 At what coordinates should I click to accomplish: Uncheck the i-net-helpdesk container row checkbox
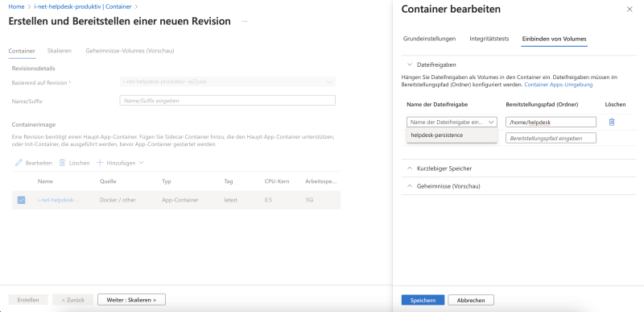click(x=22, y=200)
